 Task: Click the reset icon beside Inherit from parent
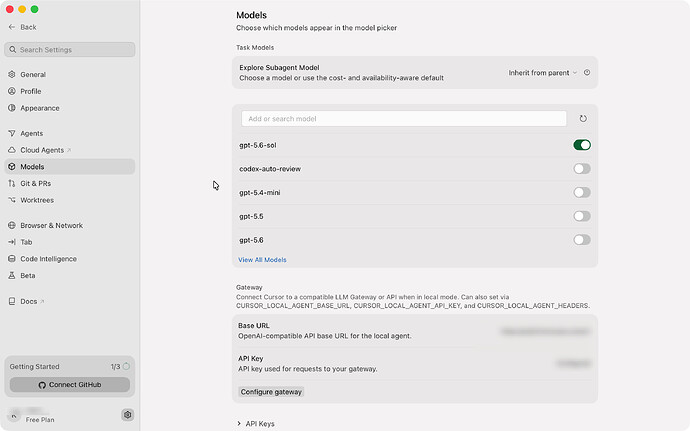(587, 73)
